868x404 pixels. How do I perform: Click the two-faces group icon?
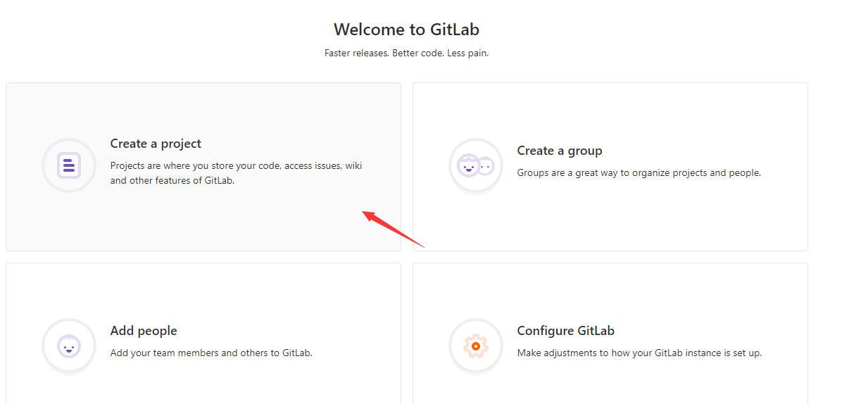pyautogui.click(x=476, y=166)
